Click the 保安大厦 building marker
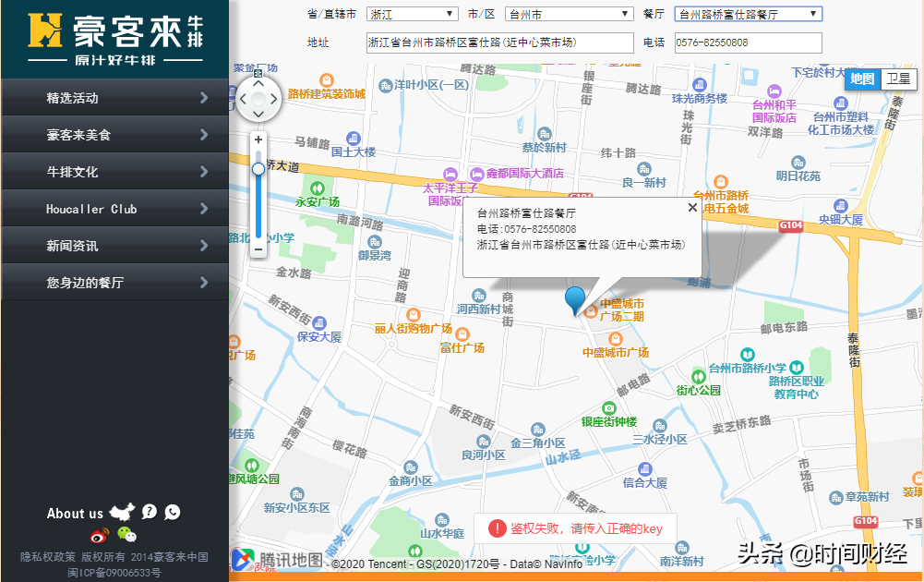This screenshot has width=924, height=582. pos(319,323)
